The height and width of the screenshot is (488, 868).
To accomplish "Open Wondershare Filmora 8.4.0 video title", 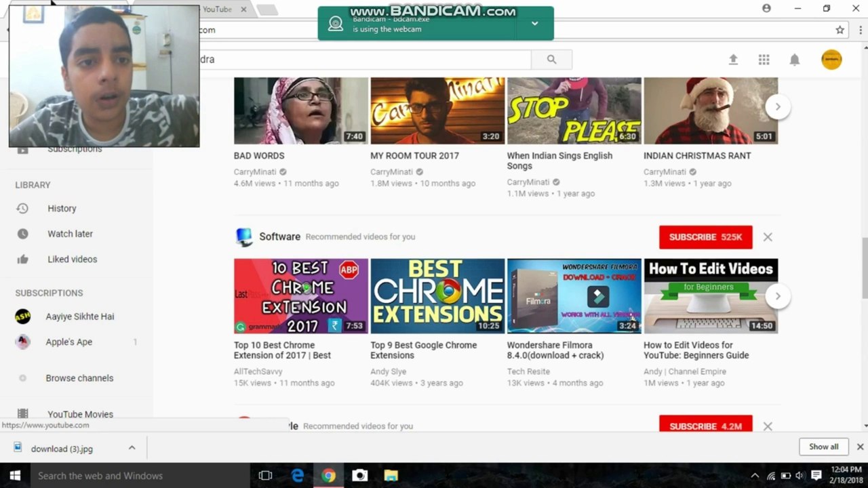I will pos(555,350).
